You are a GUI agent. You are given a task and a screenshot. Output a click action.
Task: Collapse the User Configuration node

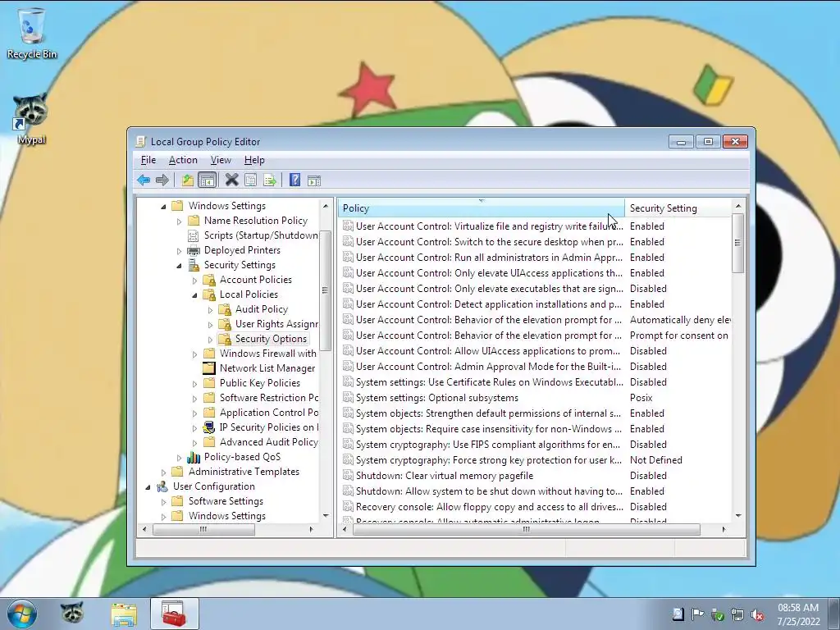(x=148, y=487)
